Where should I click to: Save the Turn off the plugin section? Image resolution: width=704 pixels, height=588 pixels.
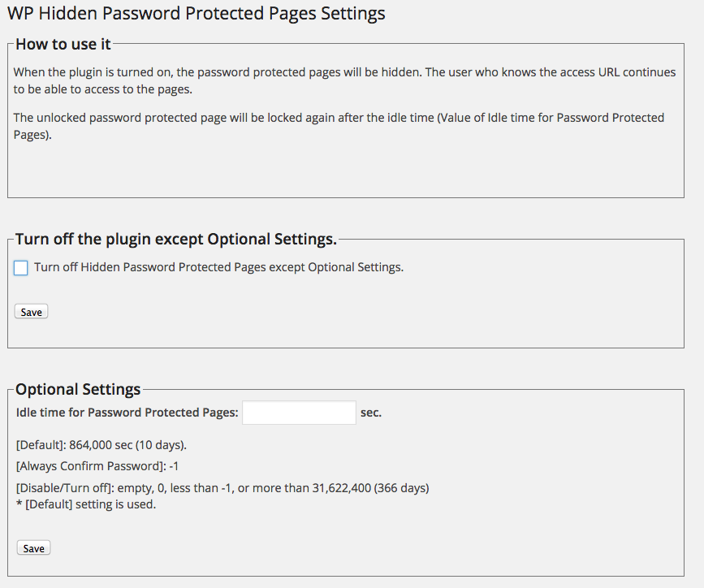31,312
